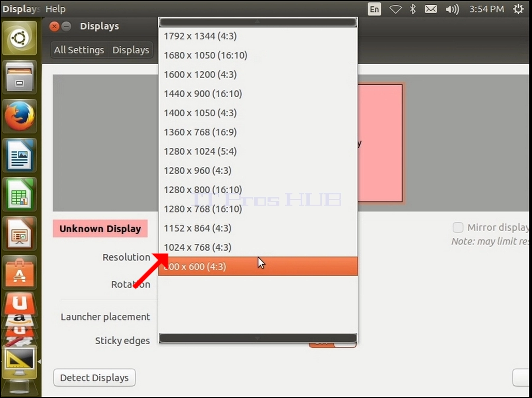
Task: Click the volume speaker indicator
Action: pos(452,9)
